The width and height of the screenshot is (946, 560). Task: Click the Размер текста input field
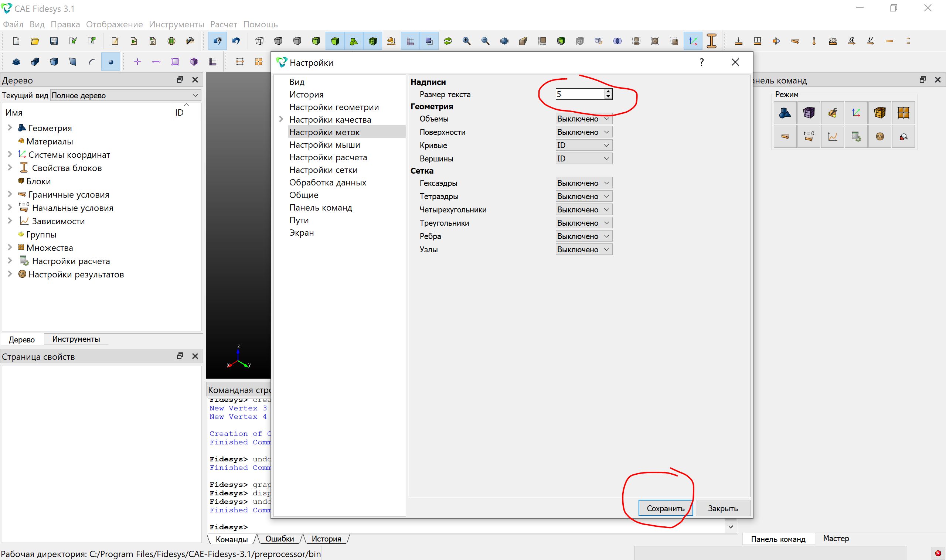coord(580,94)
